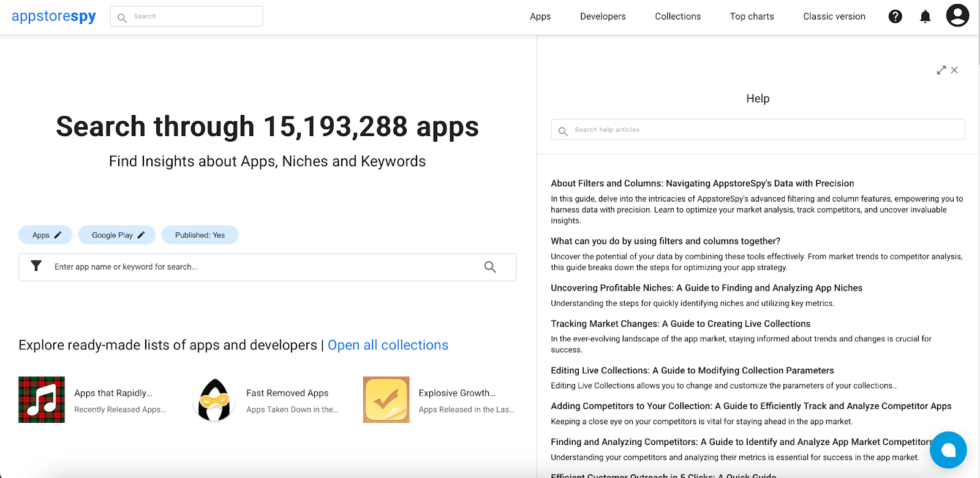980x478 pixels.
Task: Switch to Classic version
Action: point(834,17)
